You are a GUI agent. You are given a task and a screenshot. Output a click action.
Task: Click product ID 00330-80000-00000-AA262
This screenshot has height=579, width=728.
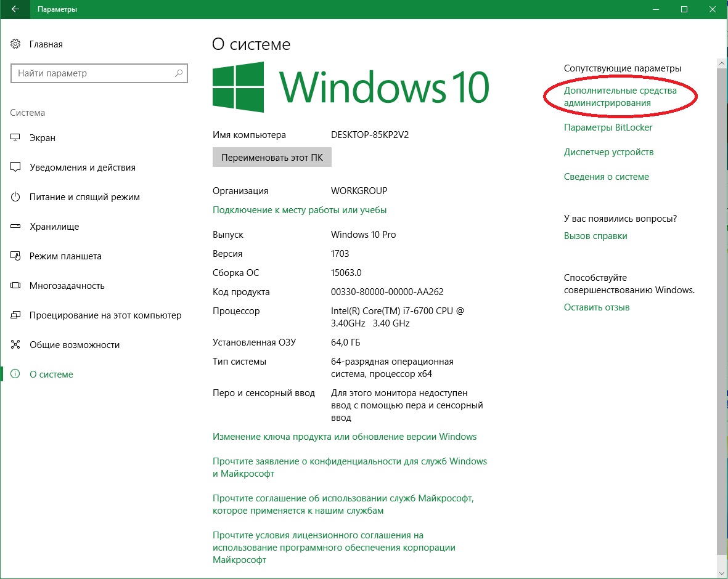pos(387,292)
